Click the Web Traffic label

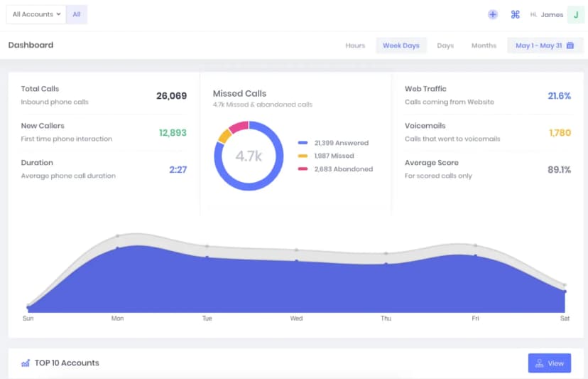(425, 89)
